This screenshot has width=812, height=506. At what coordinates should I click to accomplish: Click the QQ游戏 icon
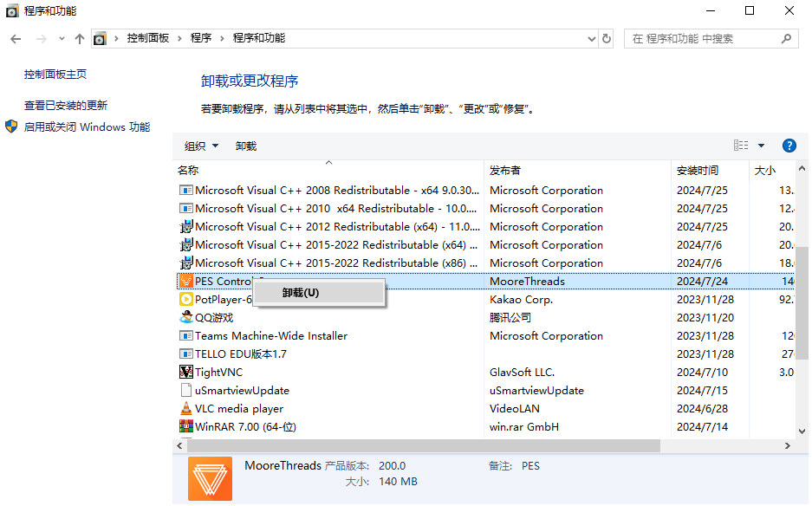pos(186,317)
